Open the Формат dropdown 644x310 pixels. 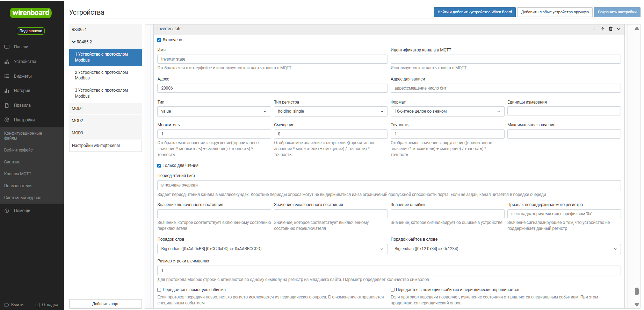pyautogui.click(x=447, y=111)
